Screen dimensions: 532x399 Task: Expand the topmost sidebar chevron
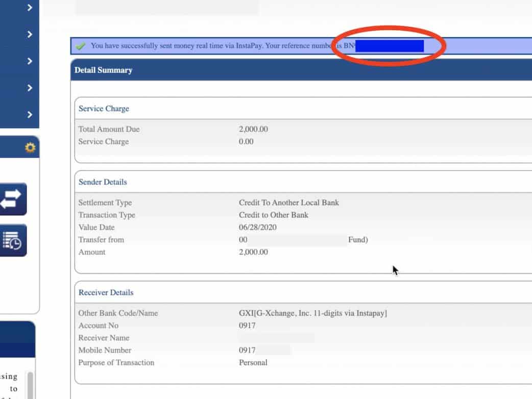point(30,8)
